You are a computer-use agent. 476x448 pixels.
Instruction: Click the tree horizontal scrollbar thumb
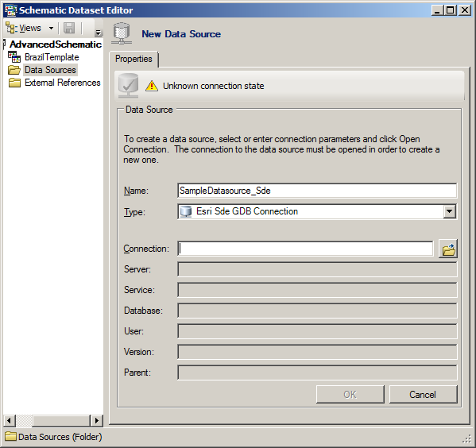60,421
